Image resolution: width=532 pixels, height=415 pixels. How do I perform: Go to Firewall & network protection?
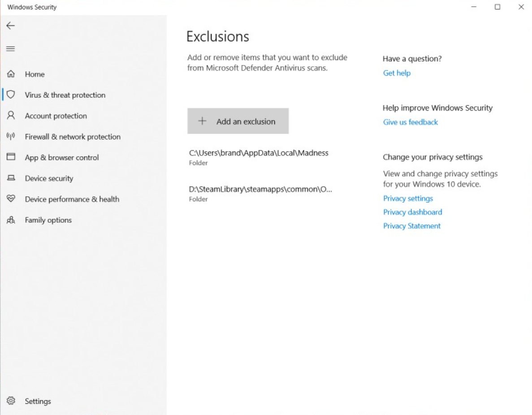(x=73, y=137)
